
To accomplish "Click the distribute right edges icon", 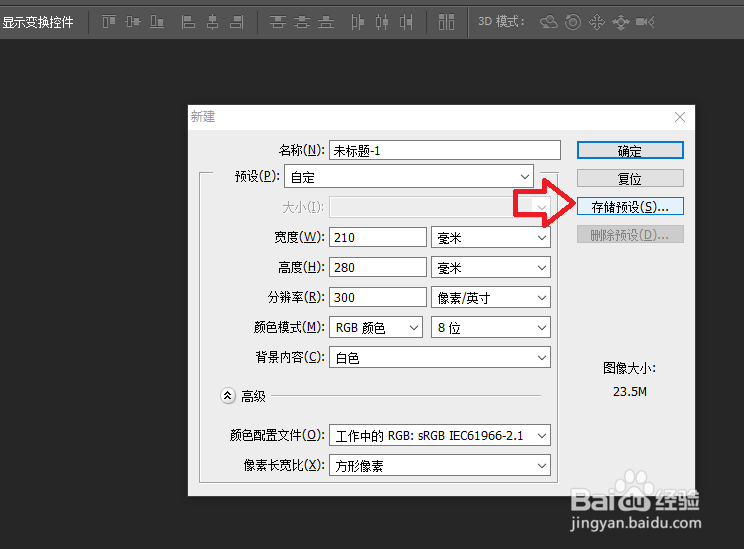I will pos(406,22).
